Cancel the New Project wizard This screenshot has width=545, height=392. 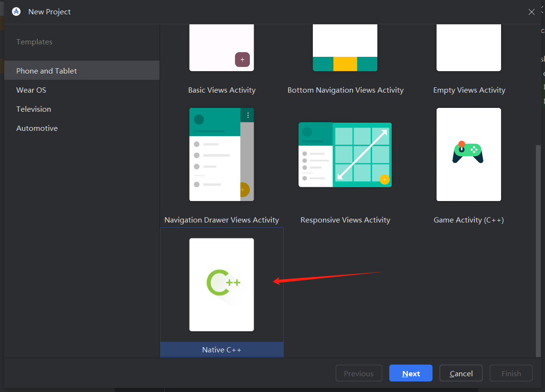[461, 373]
